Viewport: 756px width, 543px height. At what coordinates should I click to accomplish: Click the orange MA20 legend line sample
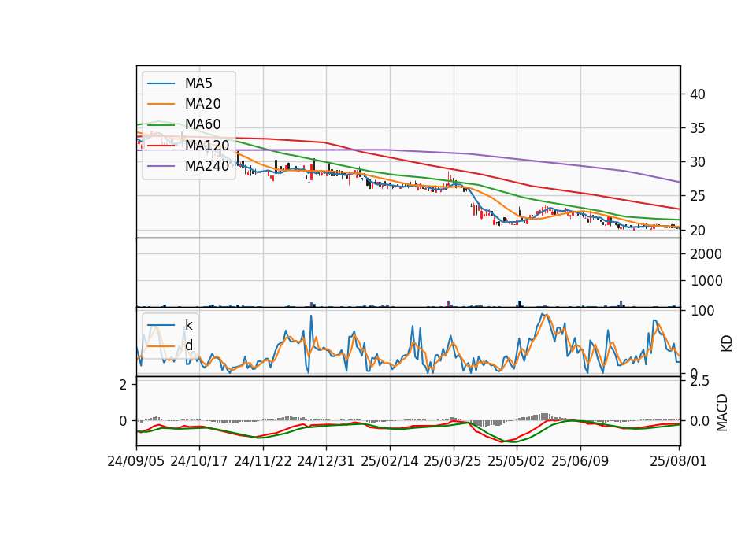(161, 104)
